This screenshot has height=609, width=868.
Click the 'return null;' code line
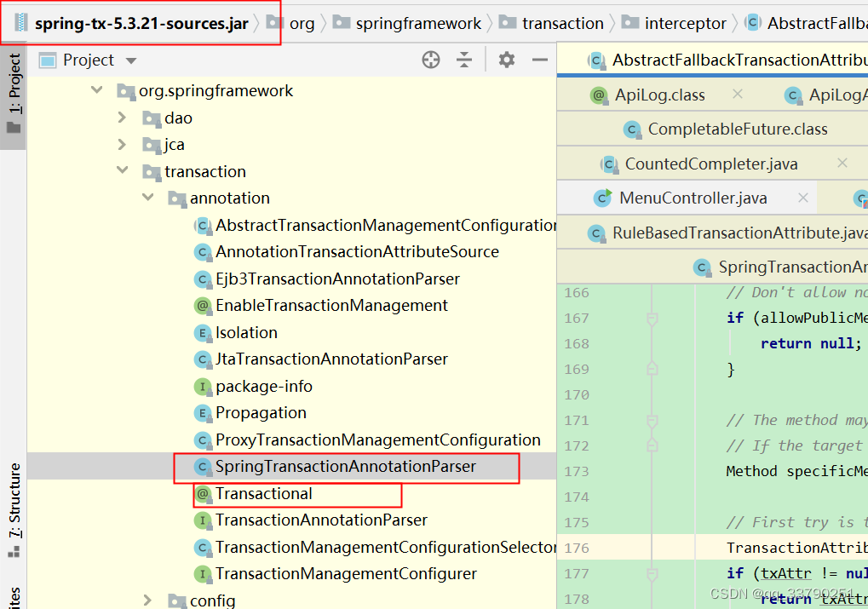pyautogui.click(x=811, y=344)
